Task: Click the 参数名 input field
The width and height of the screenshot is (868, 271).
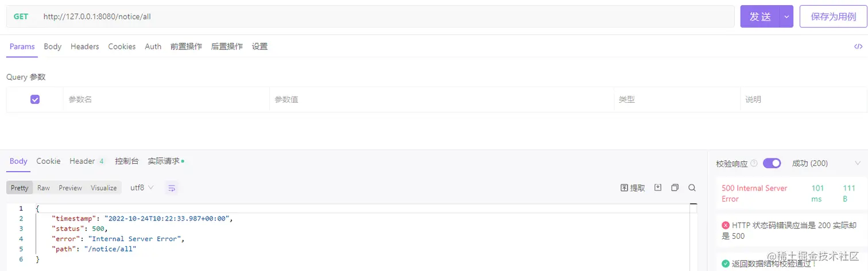Action: (x=166, y=99)
